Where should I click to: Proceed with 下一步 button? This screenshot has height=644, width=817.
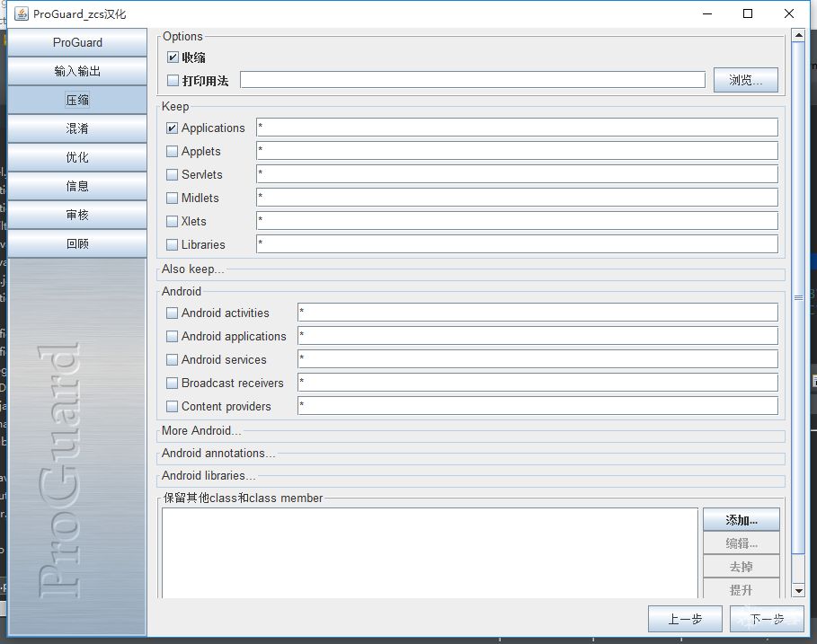click(x=767, y=619)
